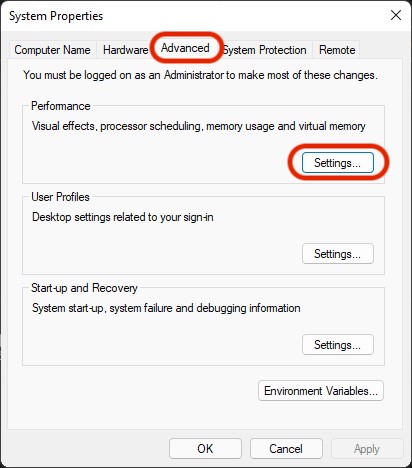Open User Profiles Settings button
This screenshot has height=468, width=412.
338,254
